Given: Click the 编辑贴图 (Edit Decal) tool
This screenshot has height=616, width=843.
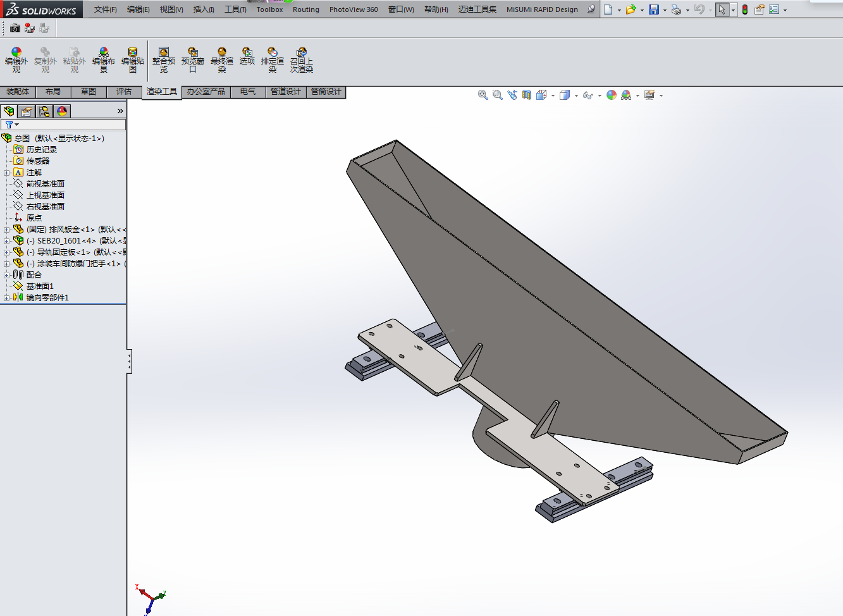Looking at the screenshot, I should click(x=133, y=60).
